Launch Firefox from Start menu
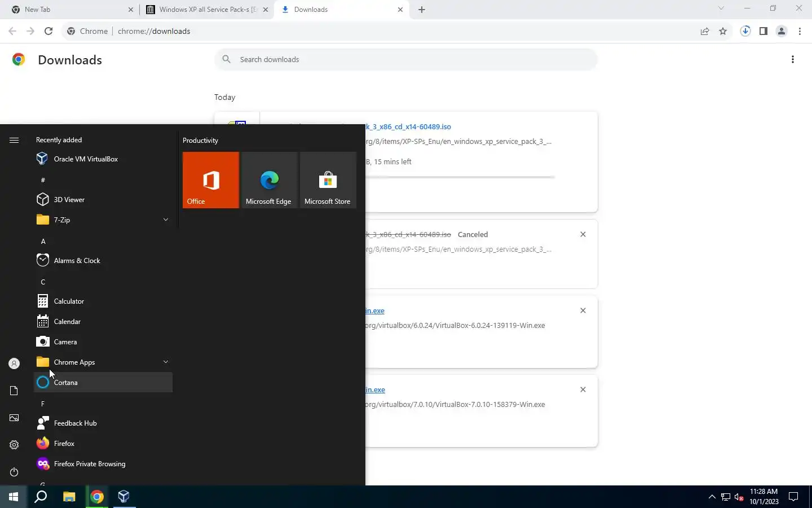 [x=103, y=444]
